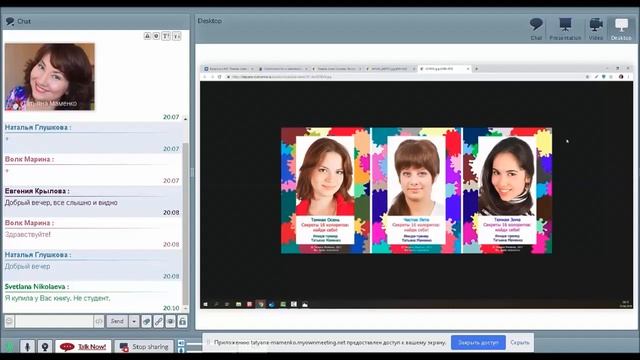The height and width of the screenshot is (360, 640).
Task: Open the emoticon picker beside chat input
Action: point(9,321)
